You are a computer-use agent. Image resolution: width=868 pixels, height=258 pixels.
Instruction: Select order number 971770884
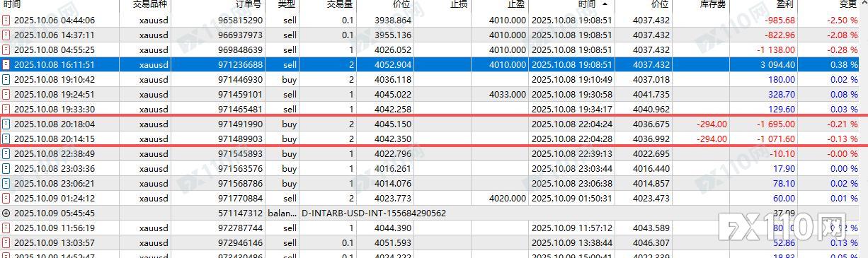pyautogui.click(x=241, y=198)
